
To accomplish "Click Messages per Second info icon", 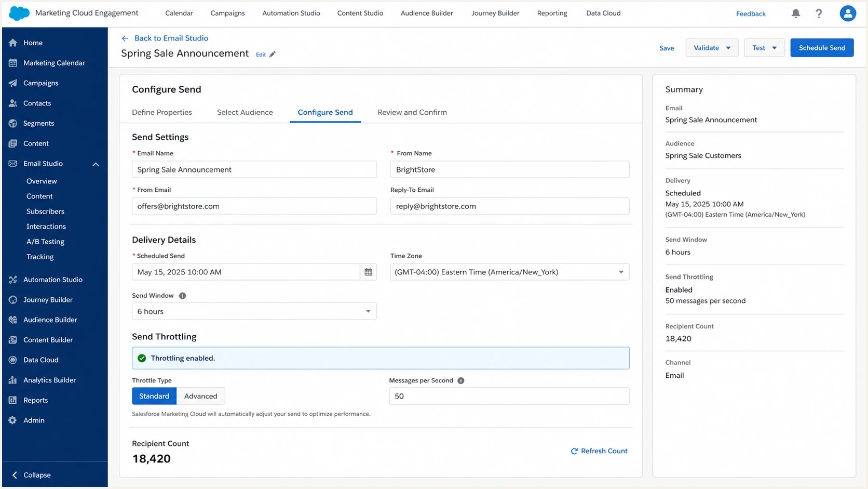I will (x=460, y=380).
